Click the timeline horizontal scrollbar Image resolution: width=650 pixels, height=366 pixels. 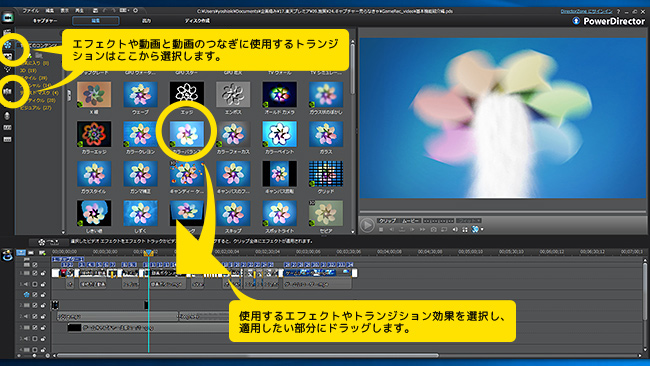[248, 356]
